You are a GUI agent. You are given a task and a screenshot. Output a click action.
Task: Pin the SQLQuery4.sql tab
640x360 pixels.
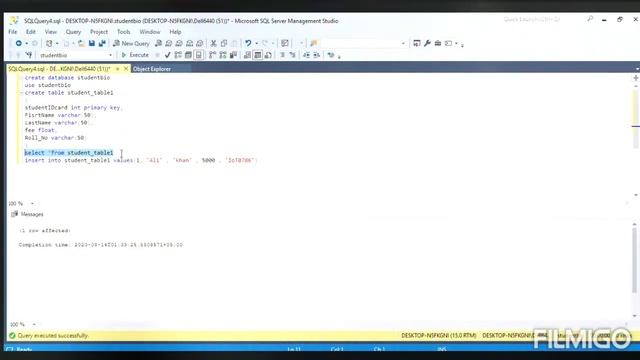pyautogui.click(x=118, y=69)
